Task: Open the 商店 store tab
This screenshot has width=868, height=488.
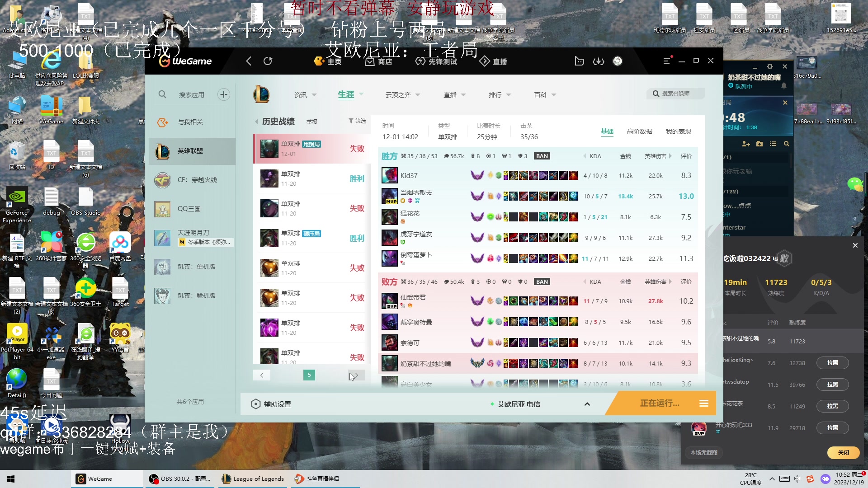Action: (x=379, y=61)
